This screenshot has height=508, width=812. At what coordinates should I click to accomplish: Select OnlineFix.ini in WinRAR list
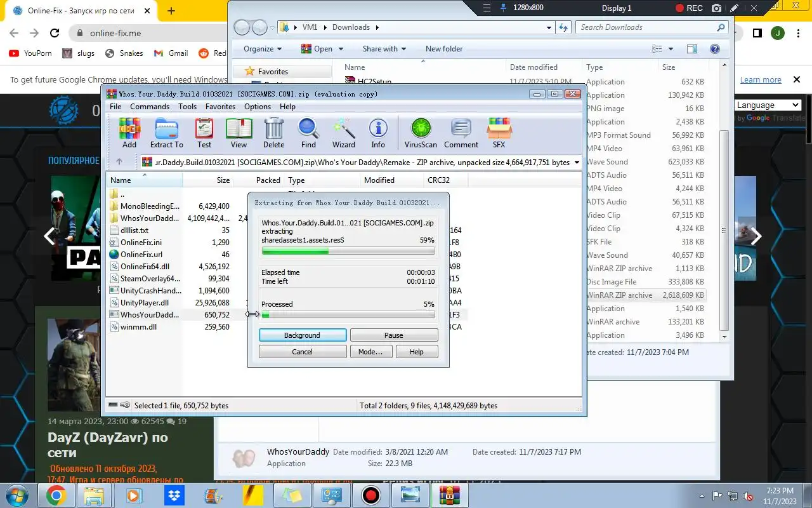pos(141,243)
